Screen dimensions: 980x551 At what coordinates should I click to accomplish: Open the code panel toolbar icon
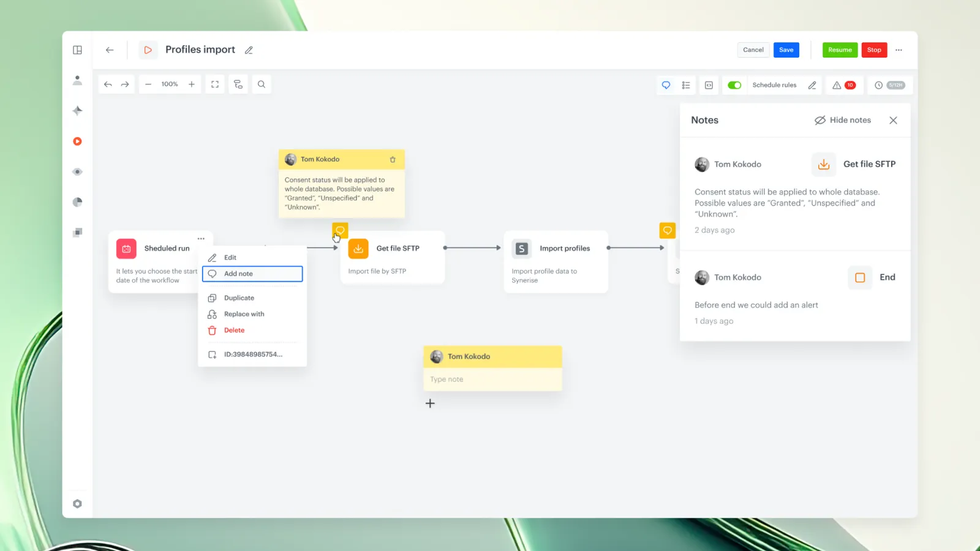(x=709, y=85)
